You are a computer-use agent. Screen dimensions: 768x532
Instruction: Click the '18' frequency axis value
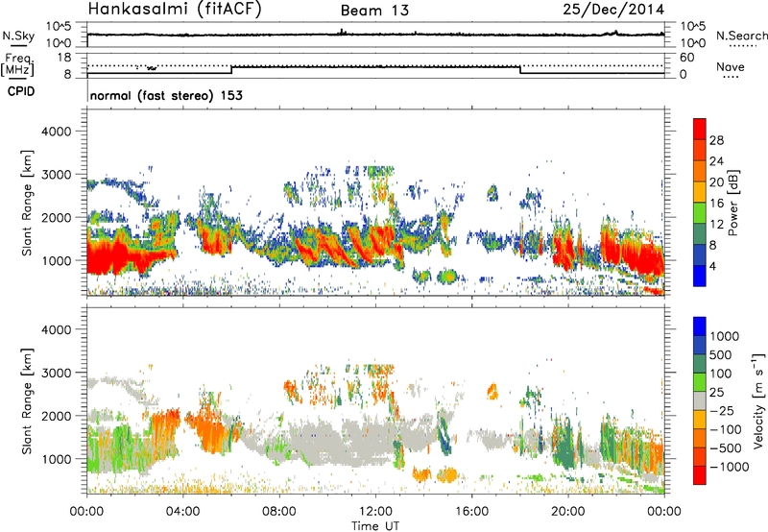pos(64,58)
